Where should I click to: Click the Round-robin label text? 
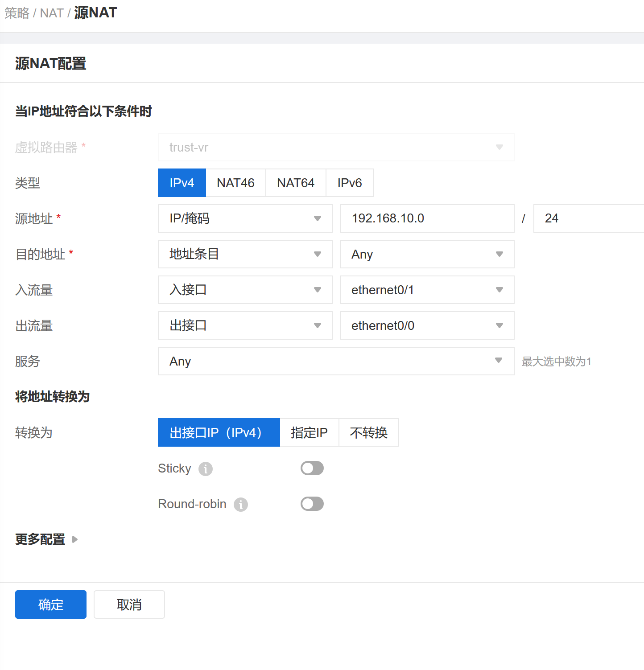(x=192, y=504)
